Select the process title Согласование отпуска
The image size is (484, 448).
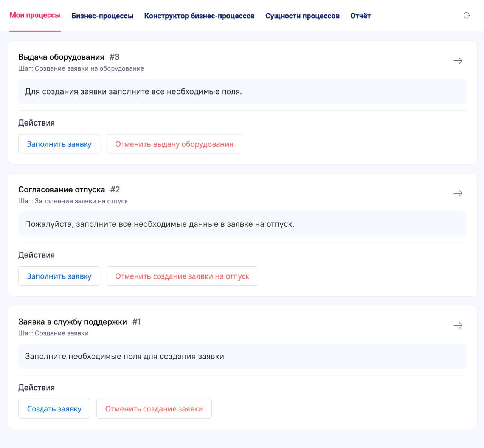pyautogui.click(x=62, y=189)
